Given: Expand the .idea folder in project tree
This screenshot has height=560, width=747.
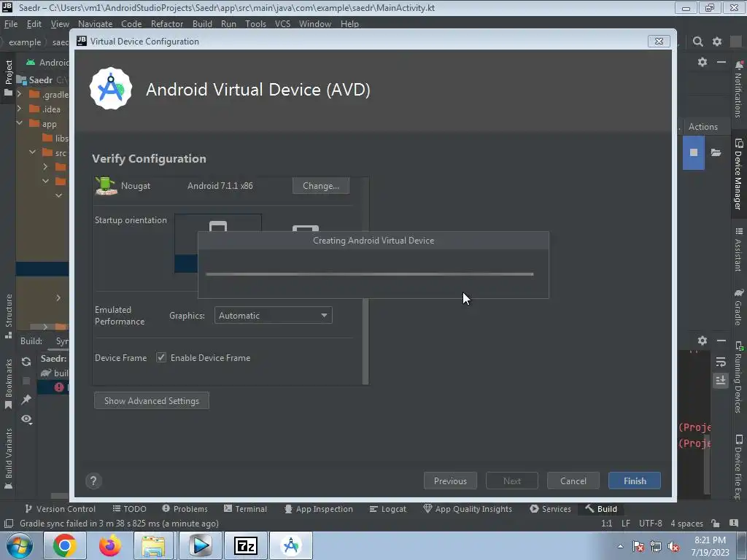Looking at the screenshot, I should [x=19, y=109].
